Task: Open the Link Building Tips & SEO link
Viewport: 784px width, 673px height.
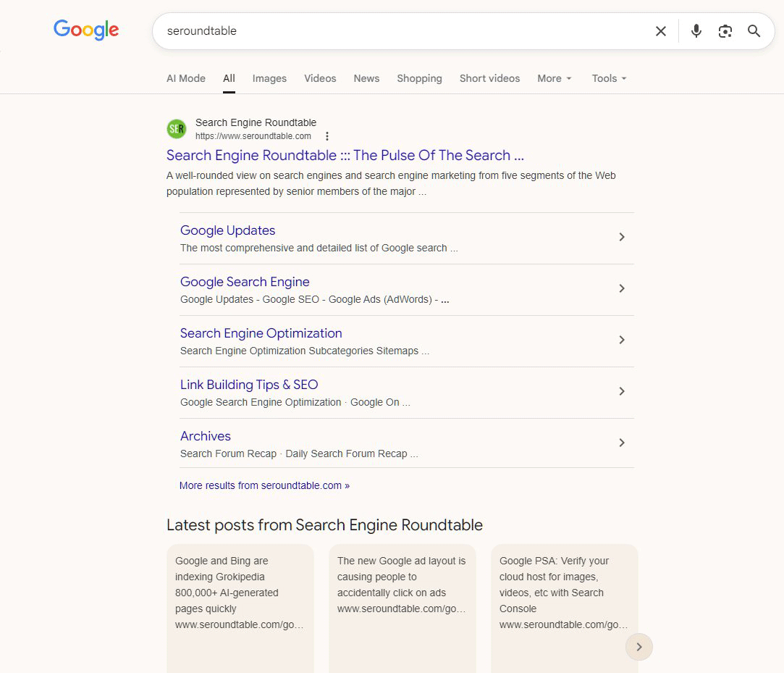Action: (x=248, y=384)
